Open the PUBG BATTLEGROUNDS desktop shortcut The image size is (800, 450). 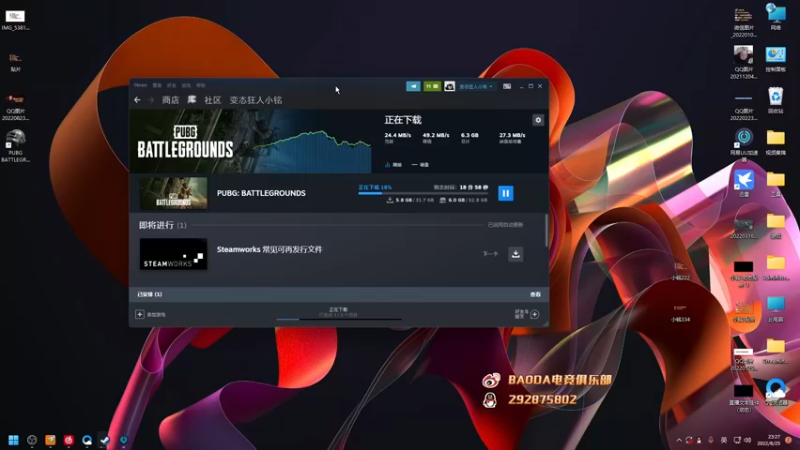point(15,145)
